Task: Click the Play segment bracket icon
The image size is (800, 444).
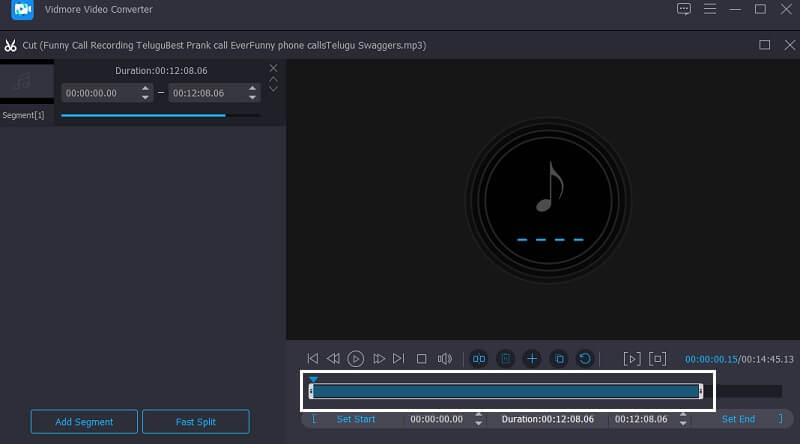Action: (x=631, y=358)
